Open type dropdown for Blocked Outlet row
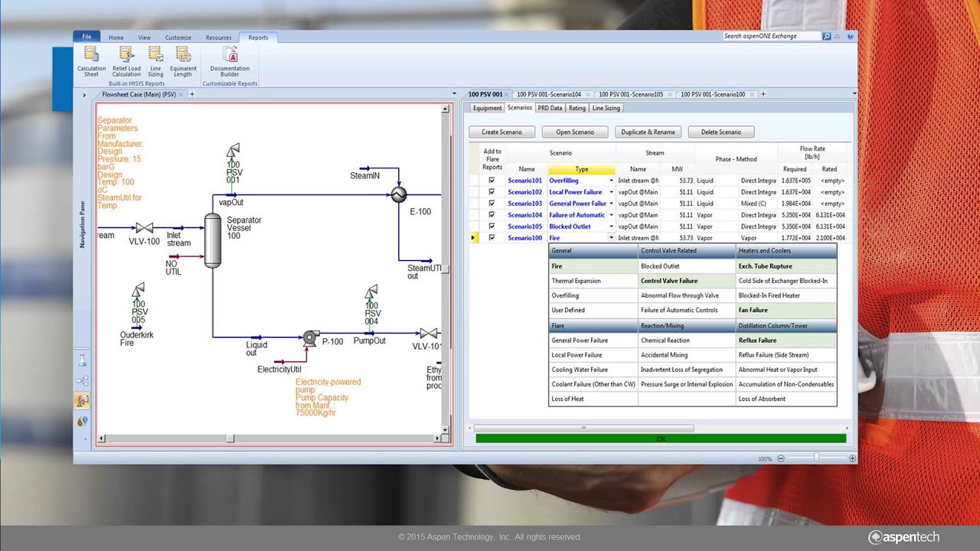 coord(611,227)
